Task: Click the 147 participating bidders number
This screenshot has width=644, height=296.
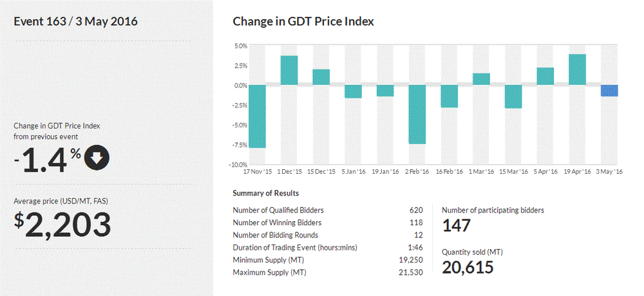Action: (457, 226)
